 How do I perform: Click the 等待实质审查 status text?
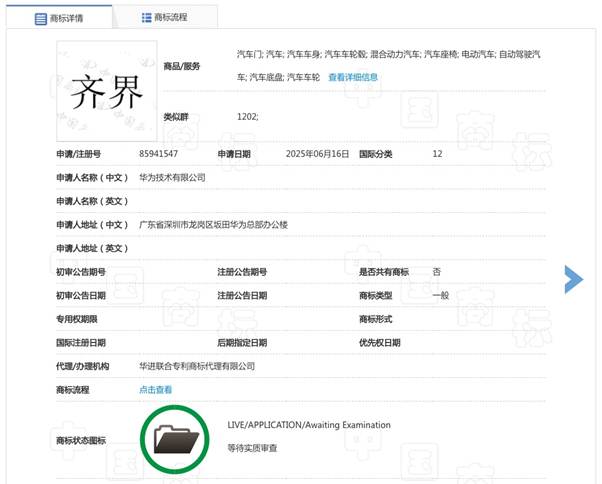point(252,448)
